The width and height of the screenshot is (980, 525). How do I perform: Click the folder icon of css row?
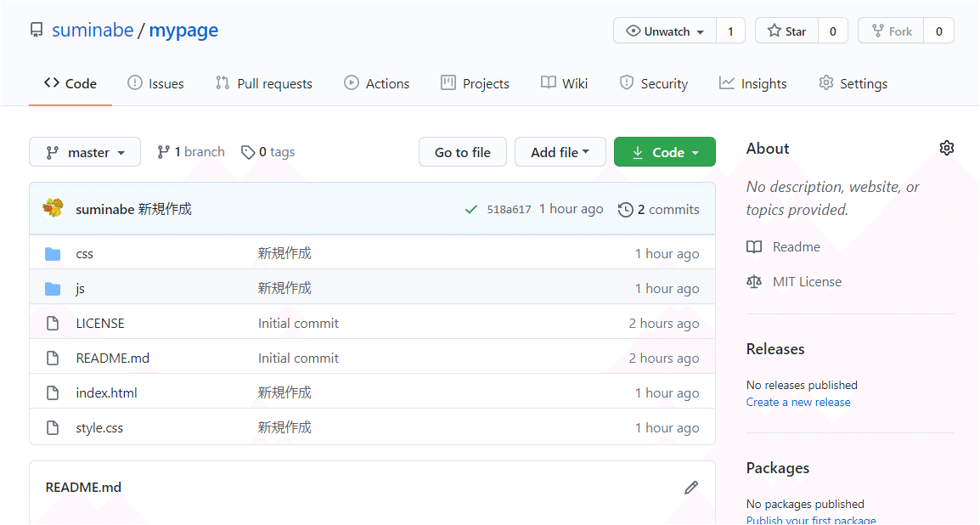click(54, 254)
